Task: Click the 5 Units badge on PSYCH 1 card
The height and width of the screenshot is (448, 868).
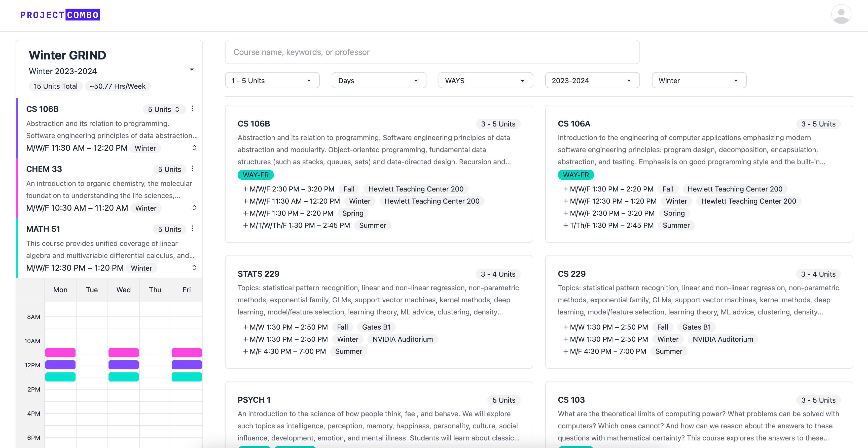Action: [x=504, y=400]
